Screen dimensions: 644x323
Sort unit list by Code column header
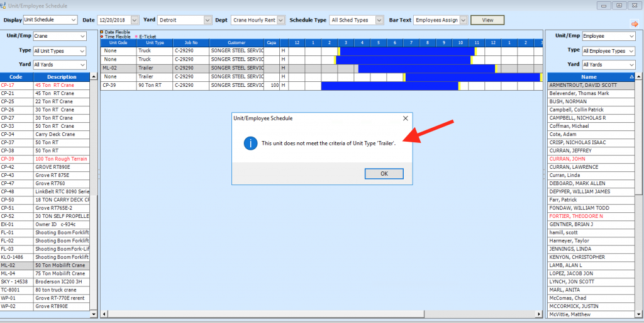click(16, 77)
